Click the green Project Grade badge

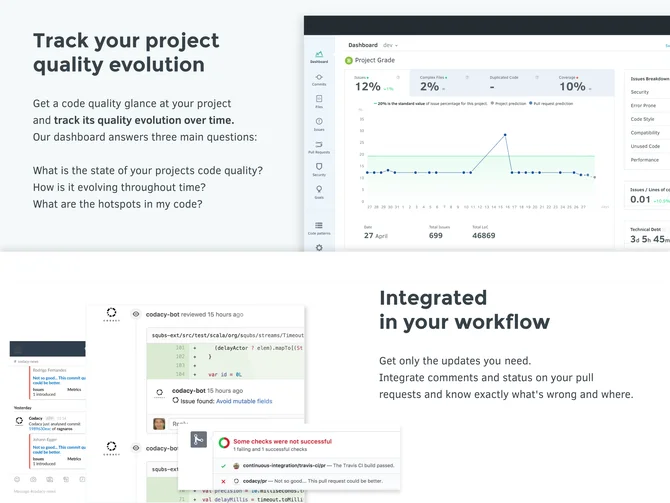[349, 60]
